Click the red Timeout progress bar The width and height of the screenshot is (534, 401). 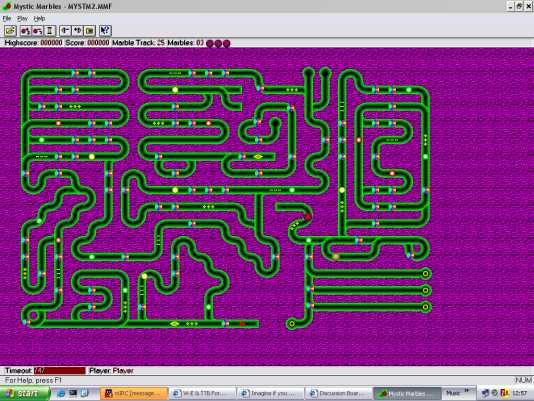pos(60,371)
